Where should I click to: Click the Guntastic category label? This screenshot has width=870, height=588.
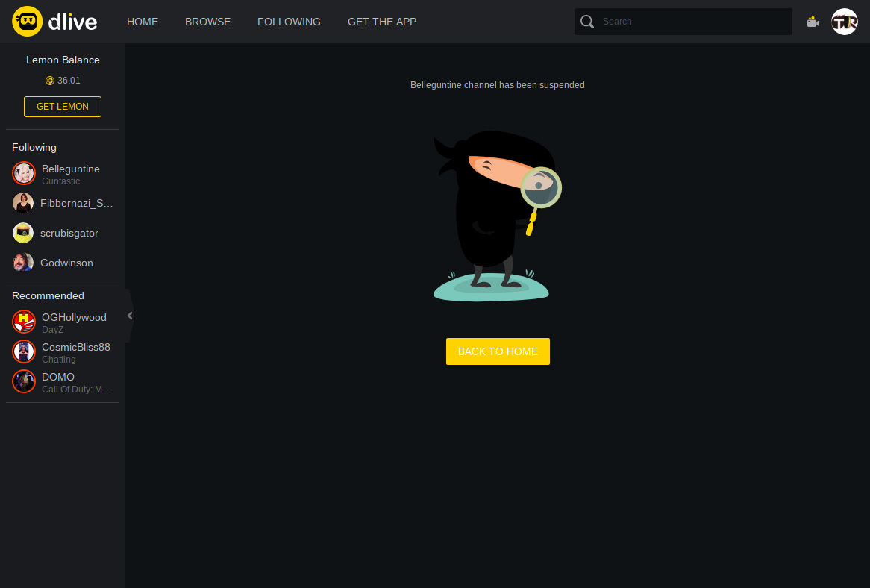tap(61, 181)
